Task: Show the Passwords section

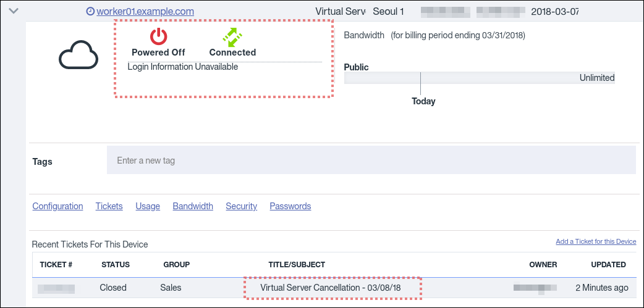Action: (290, 206)
